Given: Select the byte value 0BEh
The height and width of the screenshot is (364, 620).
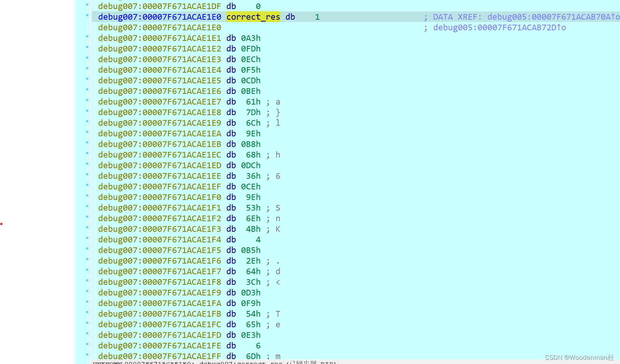Looking at the screenshot, I should 251,91.
